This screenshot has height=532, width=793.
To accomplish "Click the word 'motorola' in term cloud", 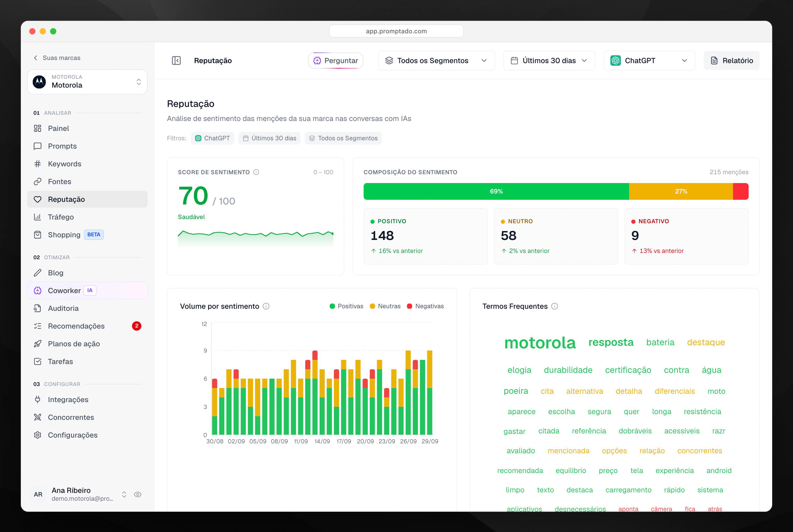I will point(540,343).
